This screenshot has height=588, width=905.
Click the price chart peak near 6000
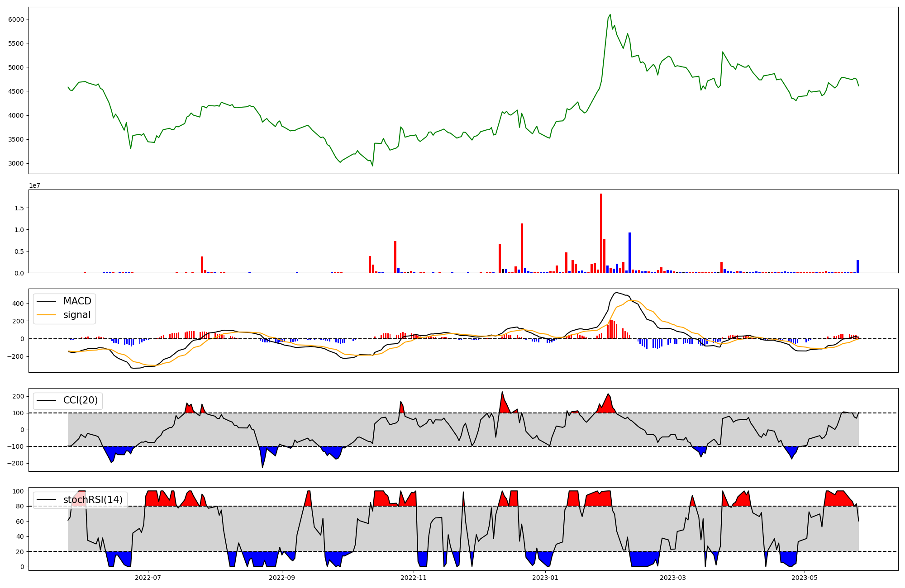click(x=610, y=15)
